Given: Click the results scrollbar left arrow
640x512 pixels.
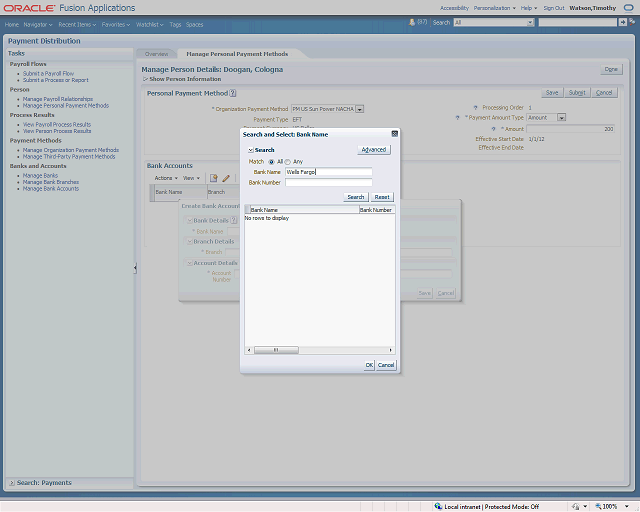Looking at the screenshot, I should 249,350.
